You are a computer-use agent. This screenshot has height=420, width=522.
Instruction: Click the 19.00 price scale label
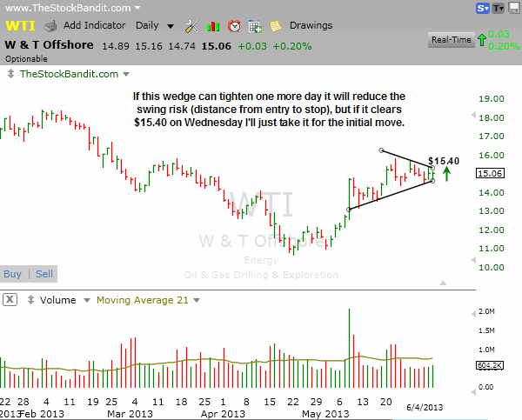(x=492, y=99)
